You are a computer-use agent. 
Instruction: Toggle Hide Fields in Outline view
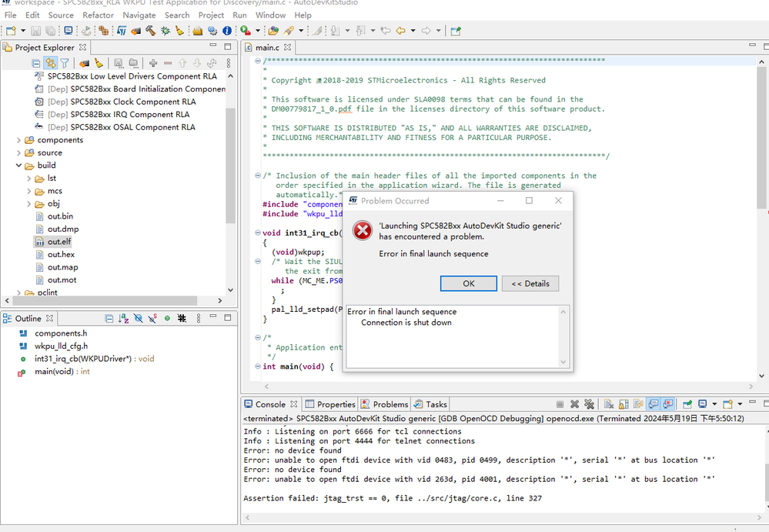click(139, 319)
